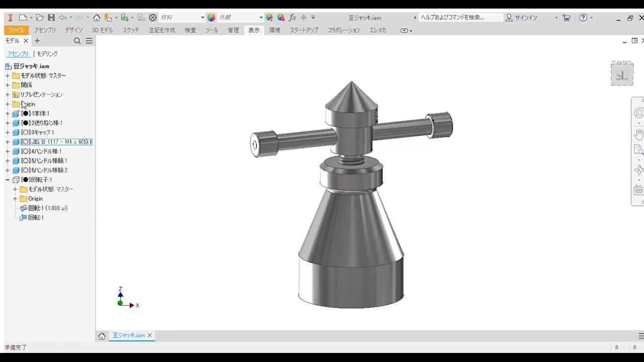Save the document with floppy disk icon
This screenshot has height=362, width=644.
pos(51,18)
